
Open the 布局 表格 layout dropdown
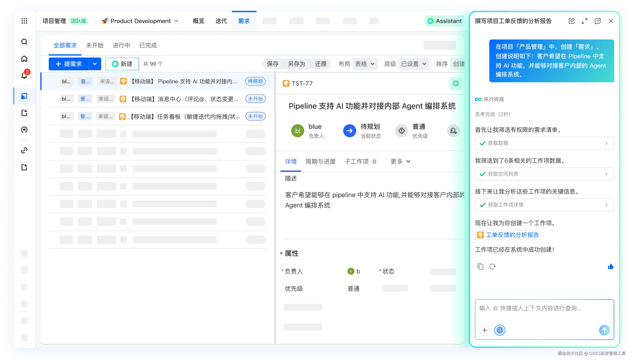[365, 64]
